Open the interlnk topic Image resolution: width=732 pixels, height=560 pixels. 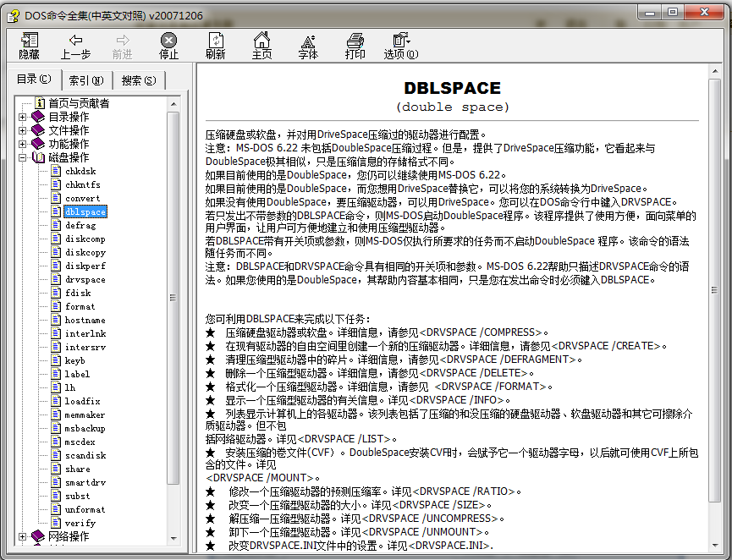coord(85,333)
